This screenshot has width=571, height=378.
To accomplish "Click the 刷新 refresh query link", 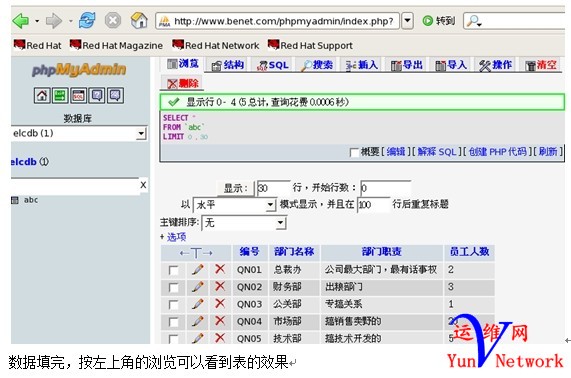I will [x=548, y=151].
